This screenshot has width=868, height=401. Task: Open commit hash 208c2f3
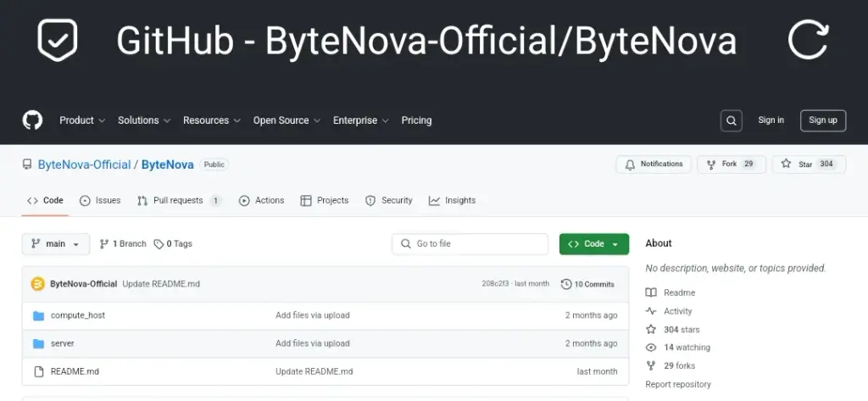coord(495,283)
